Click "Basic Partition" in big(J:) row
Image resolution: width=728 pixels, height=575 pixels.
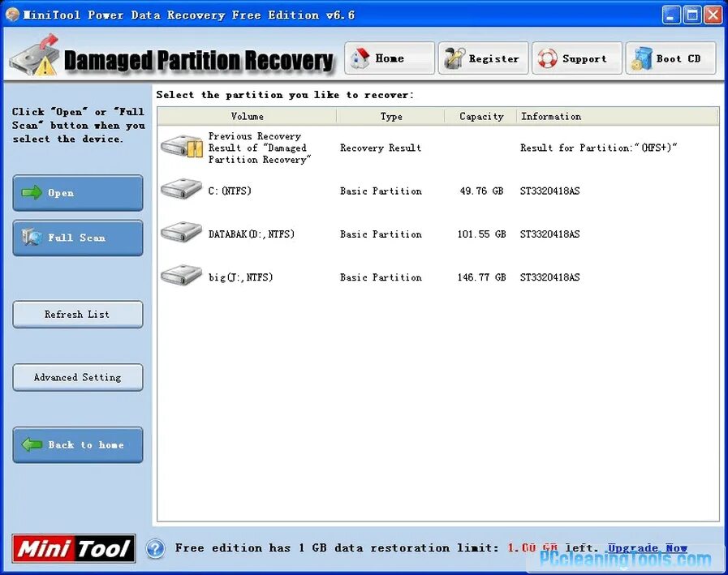point(381,277)
